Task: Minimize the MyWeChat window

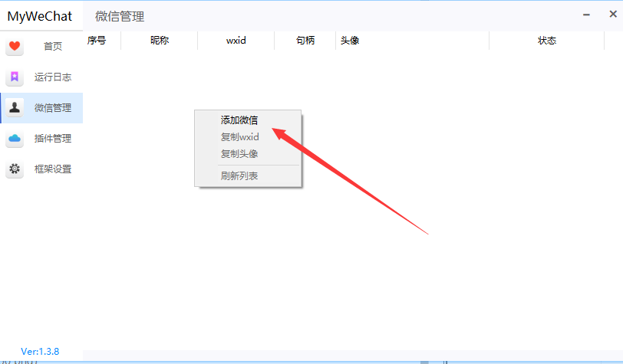Action: point(586,15)
